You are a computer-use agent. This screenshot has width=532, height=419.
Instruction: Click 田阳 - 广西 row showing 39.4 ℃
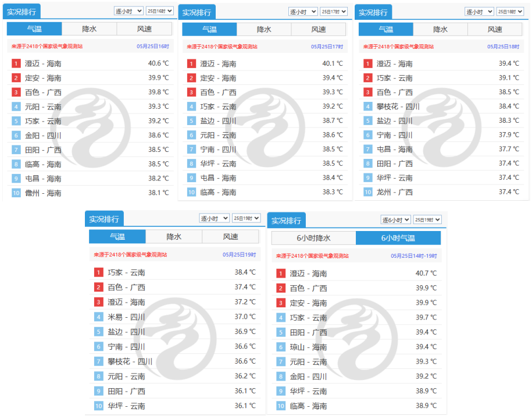click(356, 332)
